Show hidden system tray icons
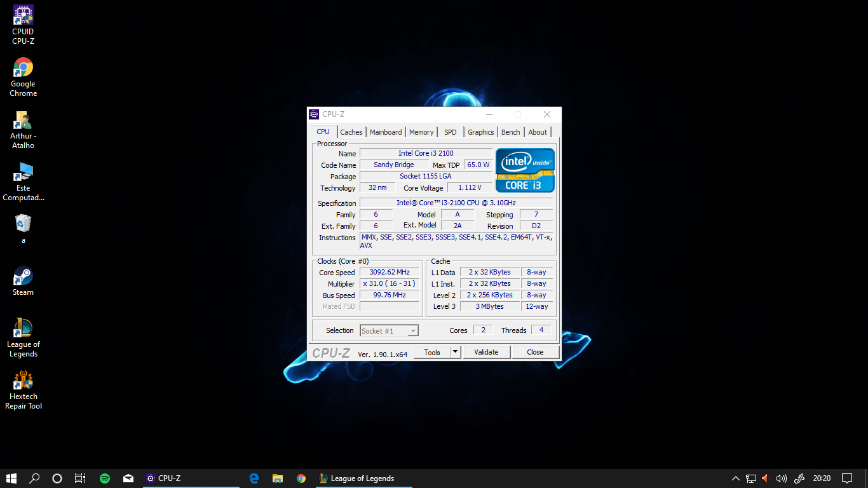868x488 pixels. coord(736,478)
